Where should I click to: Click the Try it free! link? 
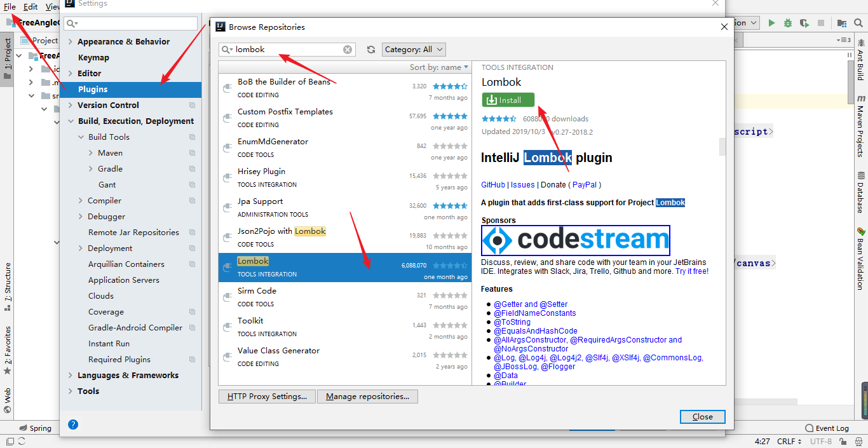click(692, 271)
